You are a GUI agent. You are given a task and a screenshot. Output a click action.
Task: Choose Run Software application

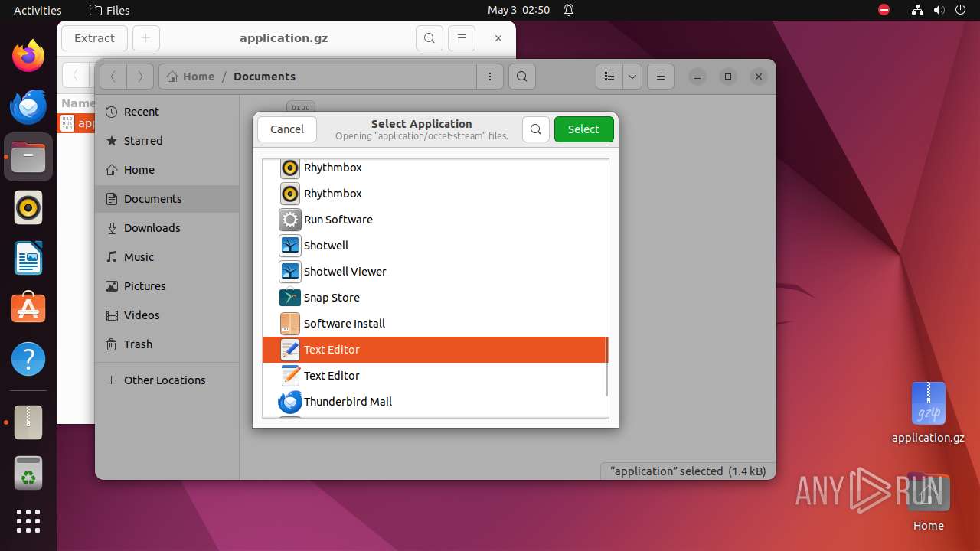435,220
